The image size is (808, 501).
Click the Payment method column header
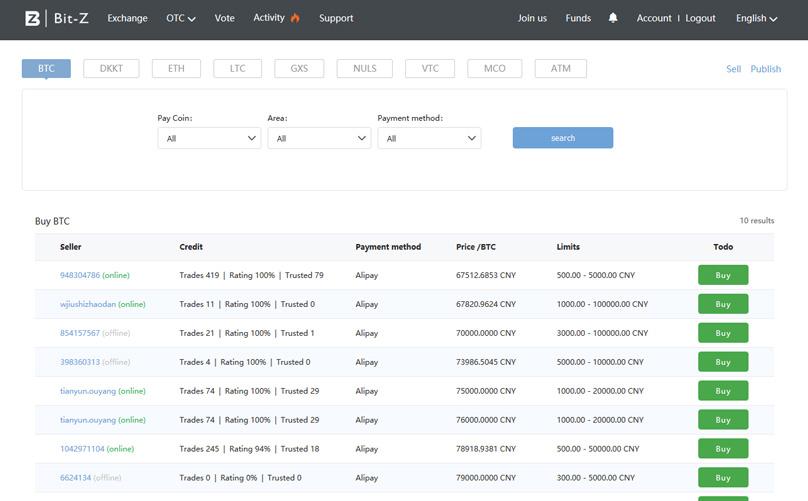pyautogui.click(x=388, y=247)
